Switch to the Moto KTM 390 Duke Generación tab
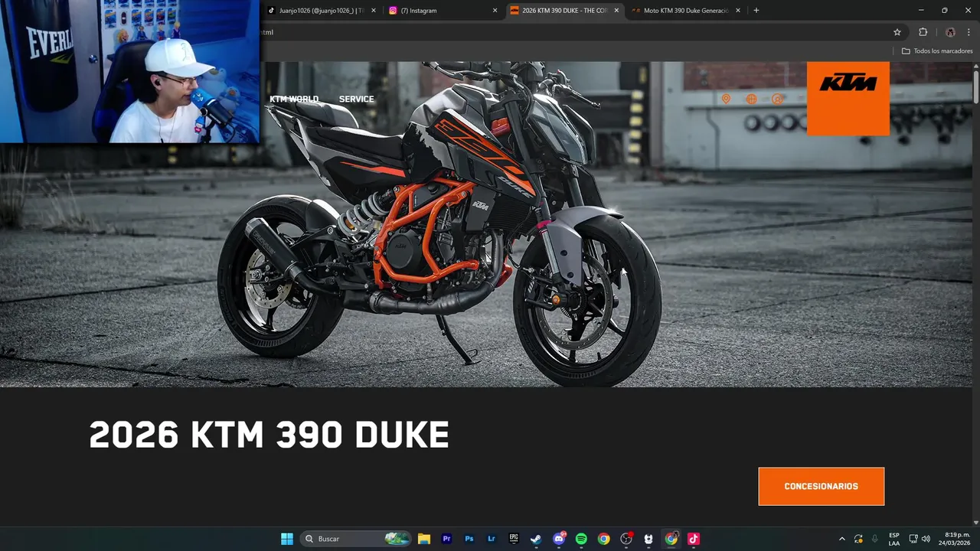 pos(685,11)
